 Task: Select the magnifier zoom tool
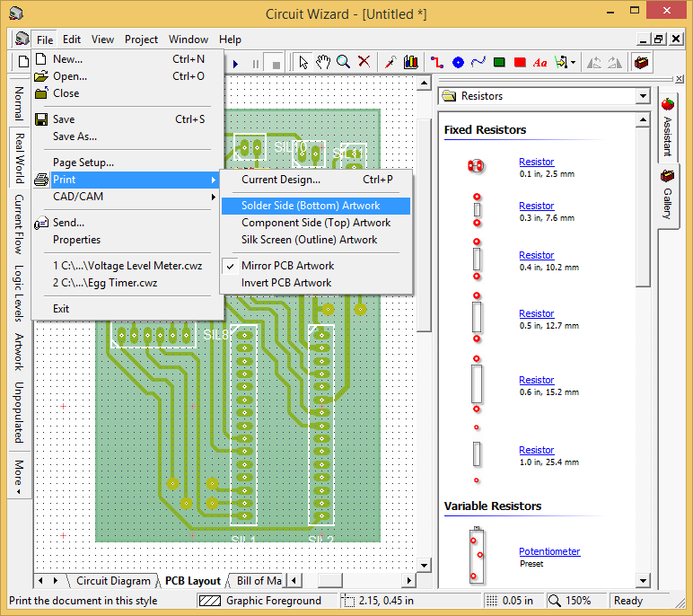click(344, 62)
